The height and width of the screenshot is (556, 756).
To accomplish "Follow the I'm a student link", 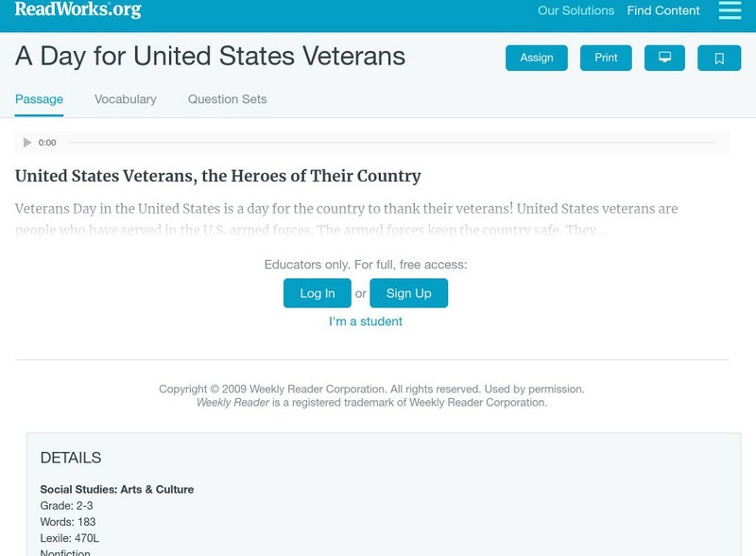I will (366, 321).
